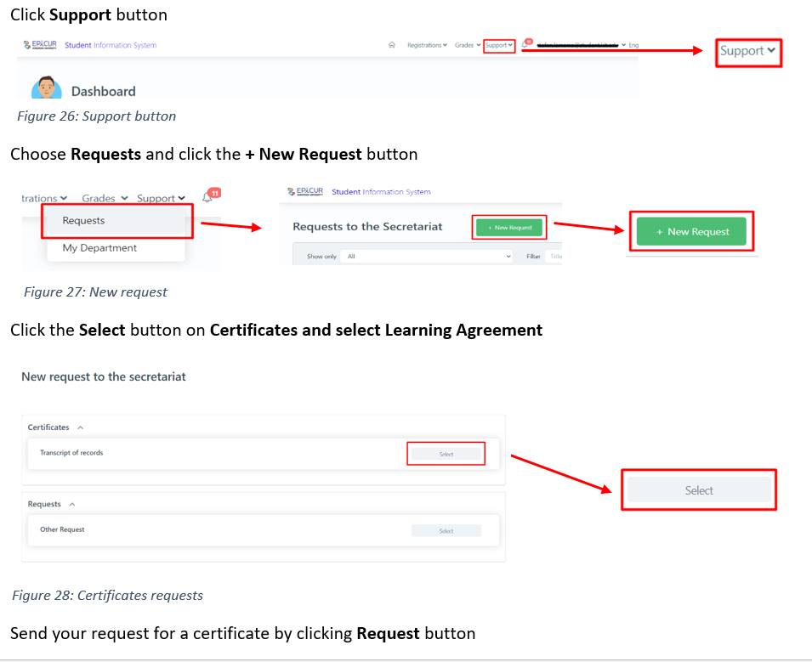Open the small Support dropdown in Figure 26 navbar

(x=499, y=46)
